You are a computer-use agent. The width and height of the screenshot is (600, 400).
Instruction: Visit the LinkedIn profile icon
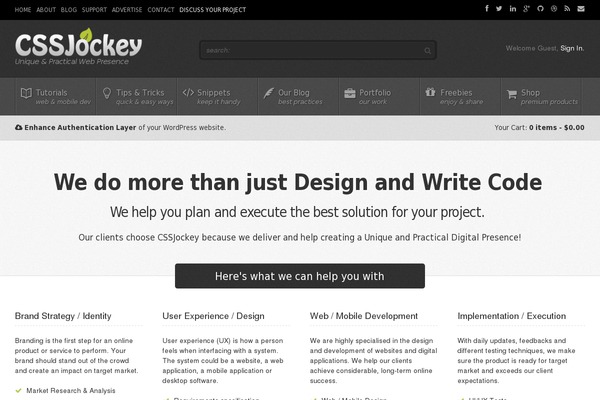(x=513, y=8)
